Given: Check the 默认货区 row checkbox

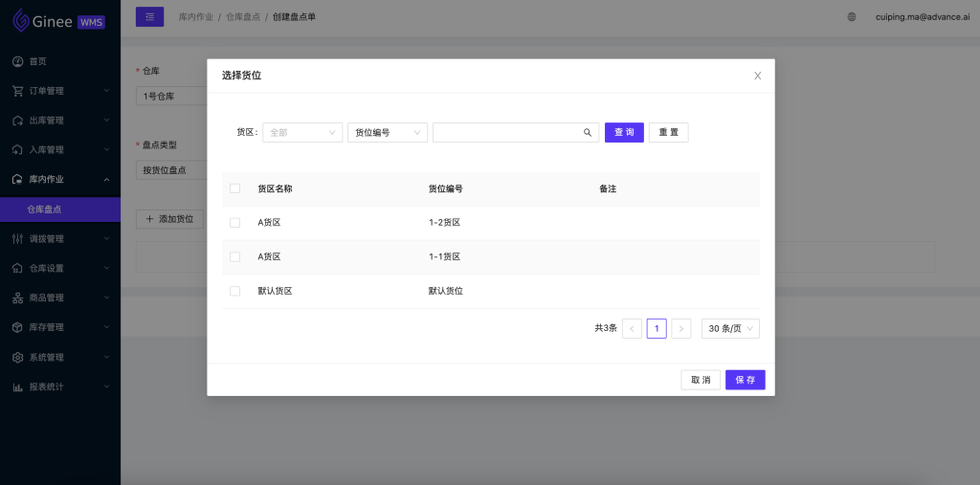Looking at the screenshot, I should [235, 291].
